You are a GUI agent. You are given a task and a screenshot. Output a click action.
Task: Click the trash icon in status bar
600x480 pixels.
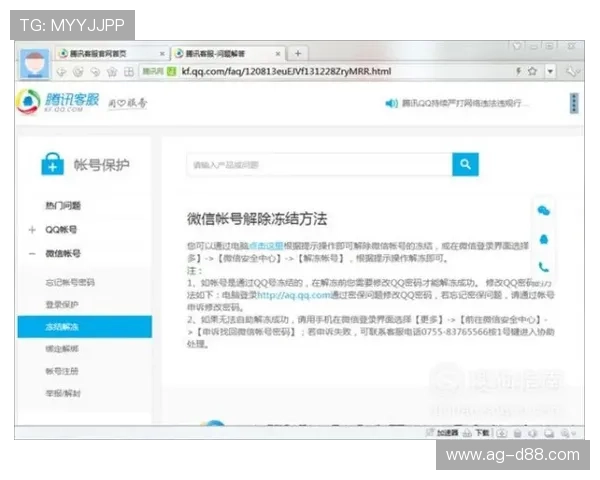(x=518, y=433)
